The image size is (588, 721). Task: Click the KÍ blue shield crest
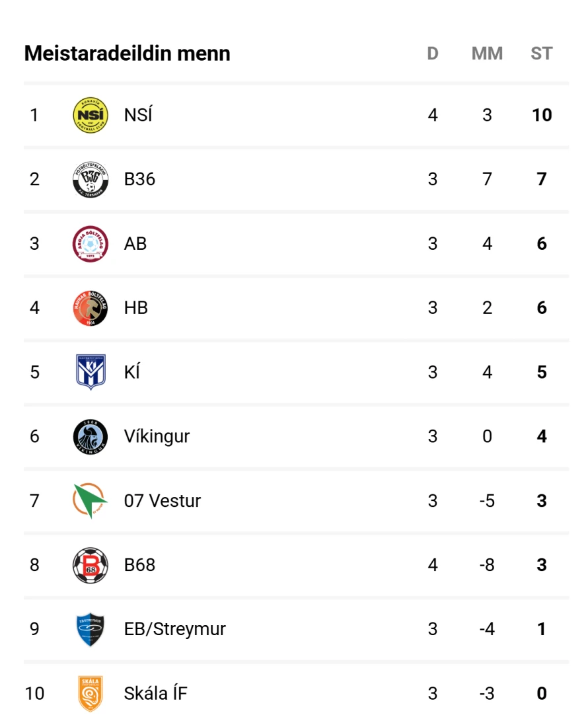pos(90,372)
